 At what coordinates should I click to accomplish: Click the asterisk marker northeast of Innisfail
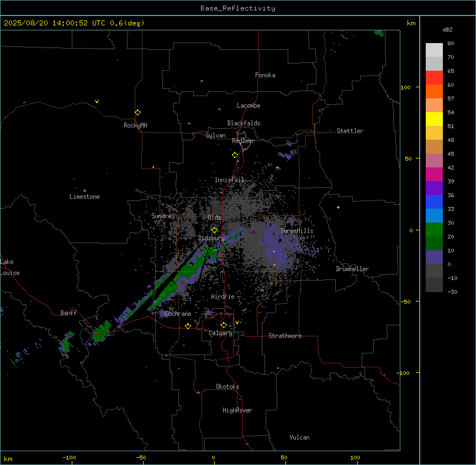(x=277, y=168)
